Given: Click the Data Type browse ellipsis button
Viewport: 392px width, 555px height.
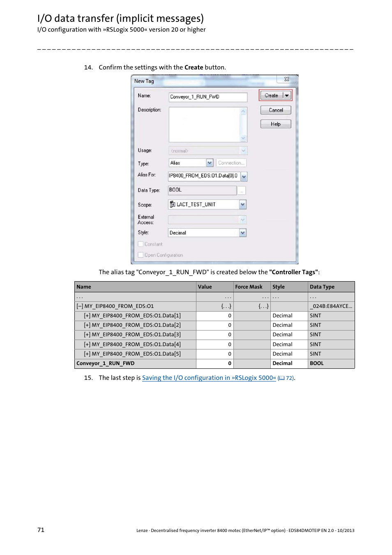Looking at the screenshot, I should coord(242,190).
